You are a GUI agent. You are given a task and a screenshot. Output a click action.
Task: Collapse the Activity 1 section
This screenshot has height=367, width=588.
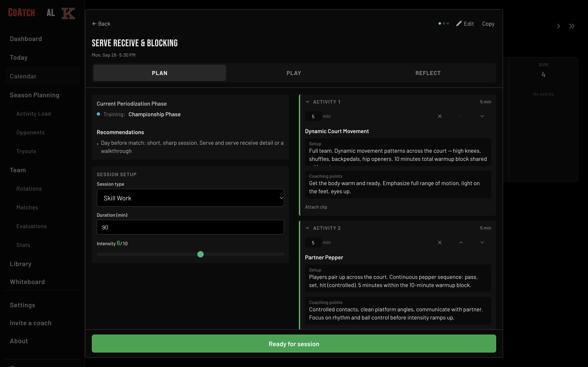coord(307,102)
